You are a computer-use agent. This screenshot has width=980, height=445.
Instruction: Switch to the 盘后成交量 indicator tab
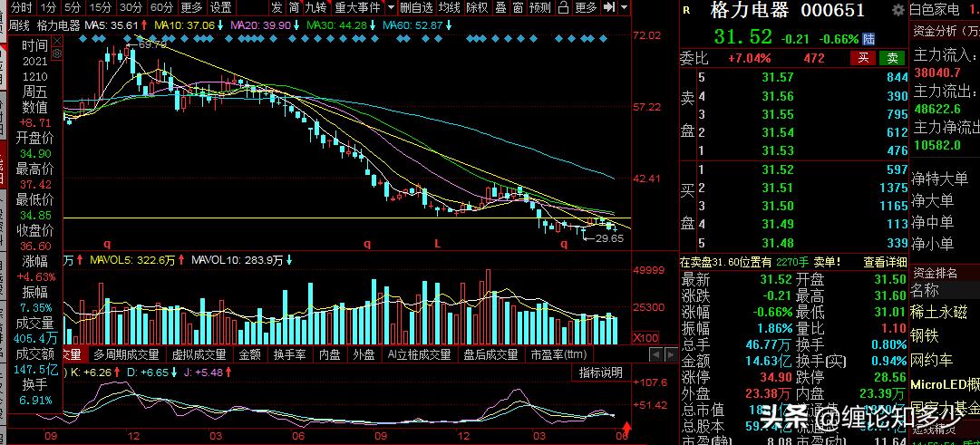coord(490,354)
